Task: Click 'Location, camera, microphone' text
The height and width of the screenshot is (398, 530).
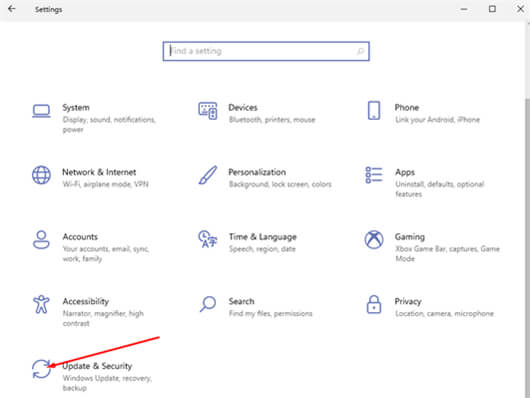Action: (x=444, y=314)
